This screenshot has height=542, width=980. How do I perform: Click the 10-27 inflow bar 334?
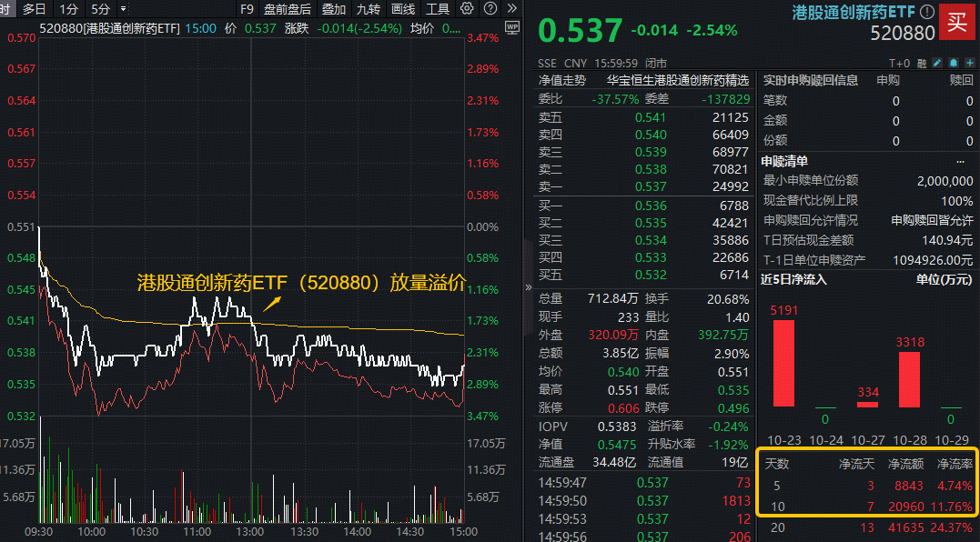[867, 405]
